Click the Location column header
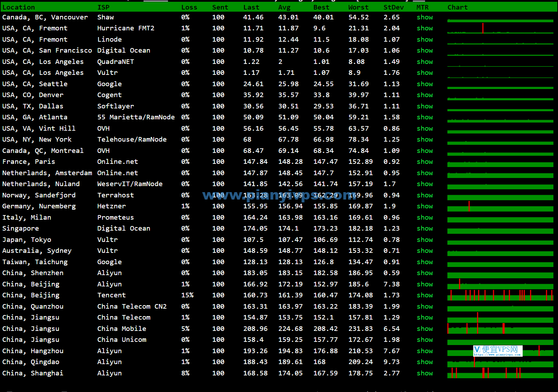This screenshot has height=392, width=558. [x=19, y=7]
